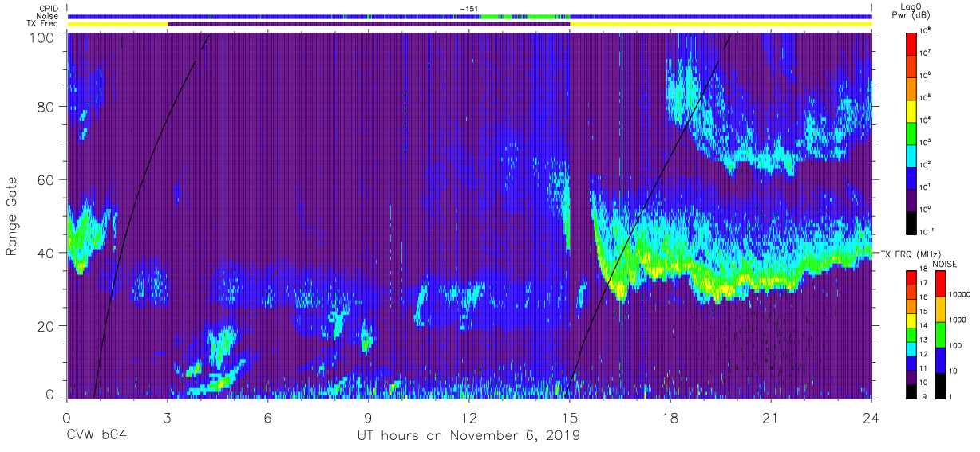Click x-axis tick label '6'
This screenshot has height=452, width=980.
tap(267, 418)
